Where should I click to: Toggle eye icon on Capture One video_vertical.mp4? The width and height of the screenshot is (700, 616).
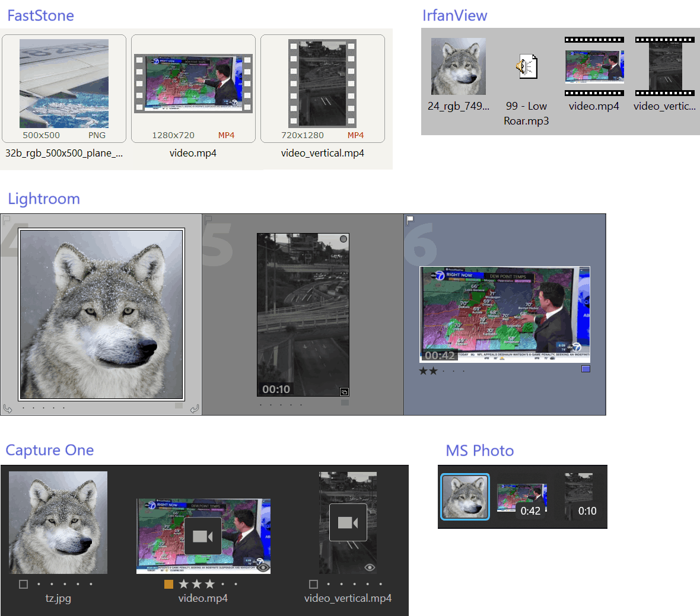click(x=370, y=567)
